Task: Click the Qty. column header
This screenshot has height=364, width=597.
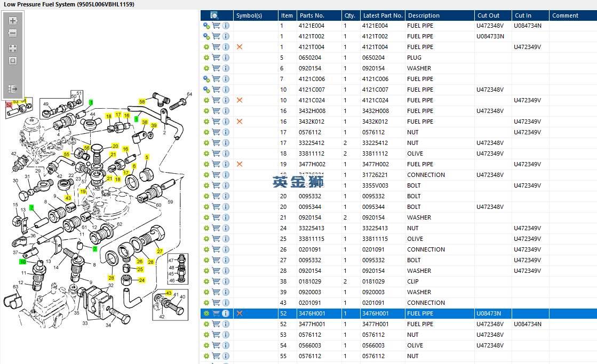Action: (351, 15)
